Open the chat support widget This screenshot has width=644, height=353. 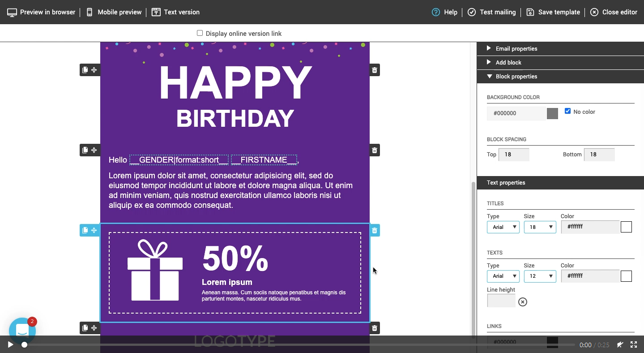(22, 331)
